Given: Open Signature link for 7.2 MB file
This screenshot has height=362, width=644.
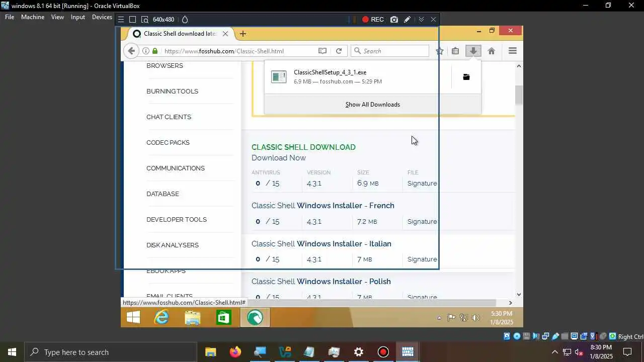Looking at the screenshot, I should coord(422,222).
